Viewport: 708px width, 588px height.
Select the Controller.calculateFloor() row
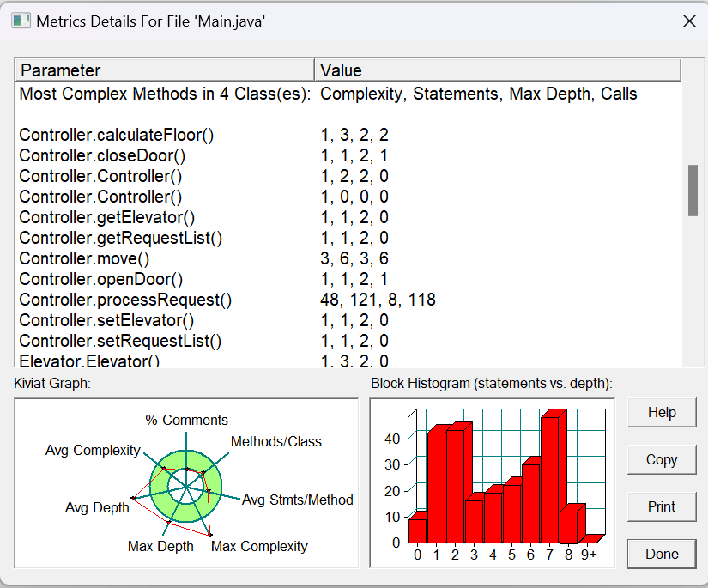point(348,135)
